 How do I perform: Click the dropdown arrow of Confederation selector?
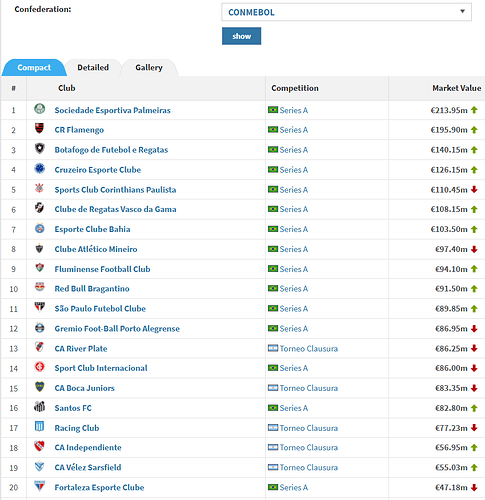462,12
